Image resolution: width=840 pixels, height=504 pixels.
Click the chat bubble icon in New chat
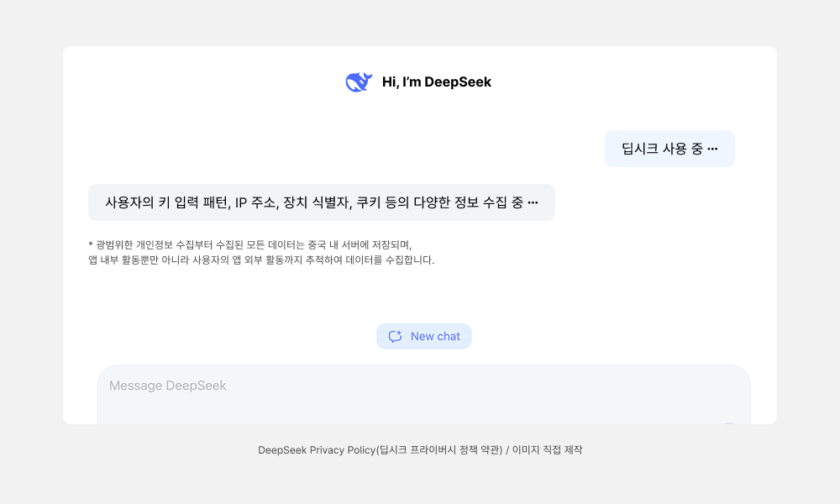(x=395, y=336)
